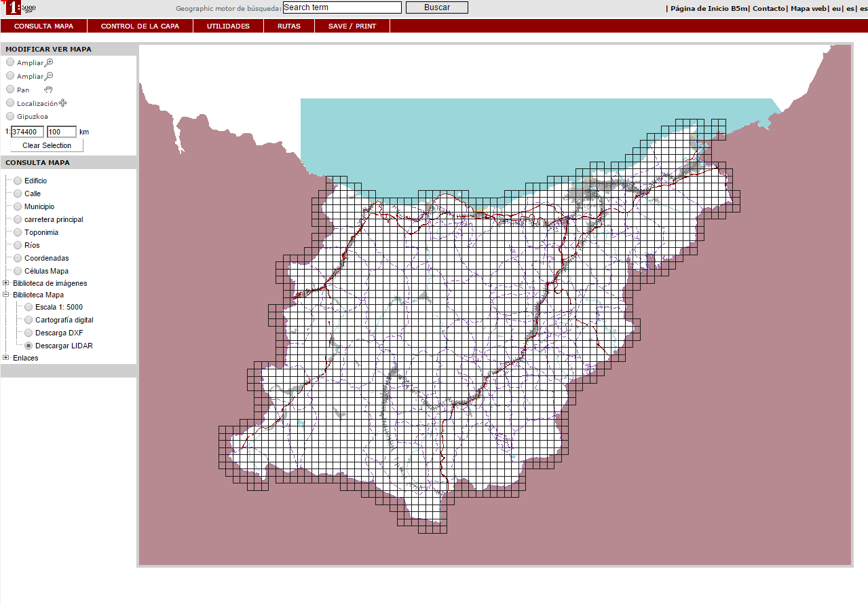Image resolution: width=868 pixels, height=605 pixels.
Task: Select the Ríos radio button
Action: (x=18, y=245)
